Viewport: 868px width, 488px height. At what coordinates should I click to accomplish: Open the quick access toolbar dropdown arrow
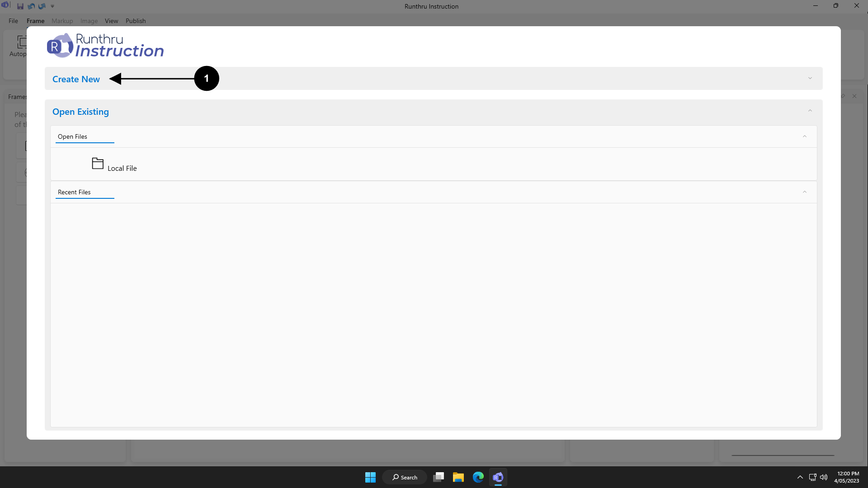point(52,6)
